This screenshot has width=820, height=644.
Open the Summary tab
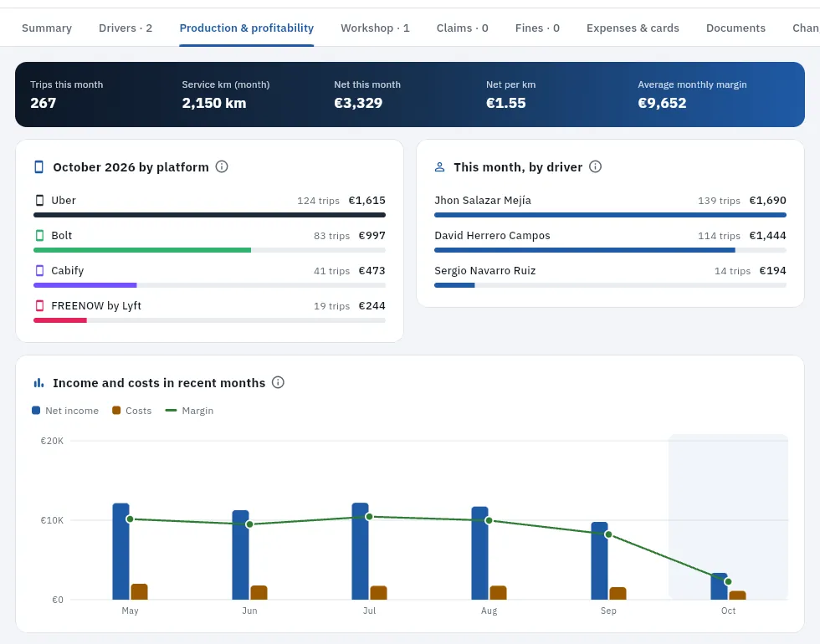(x=47, y=28)
